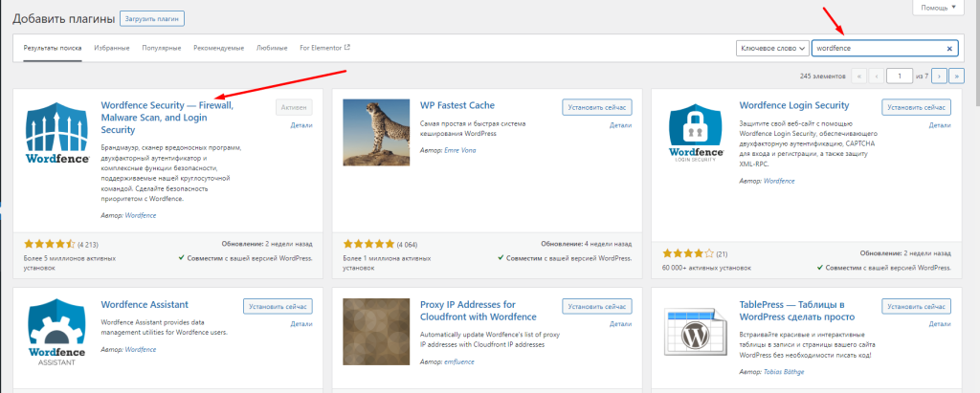
Task: Click the Wordfence Login Security padlock logo
Action: tap(696, 133)
